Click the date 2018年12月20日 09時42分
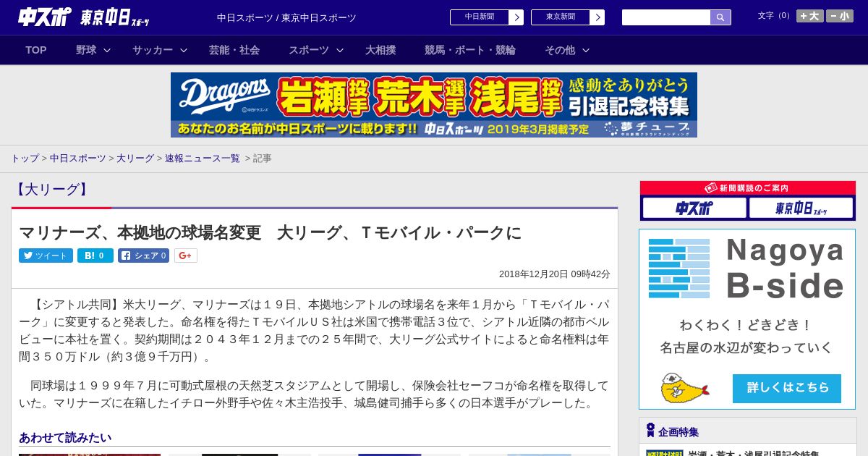This screenshot has width=868, height=456. (555, 274)
